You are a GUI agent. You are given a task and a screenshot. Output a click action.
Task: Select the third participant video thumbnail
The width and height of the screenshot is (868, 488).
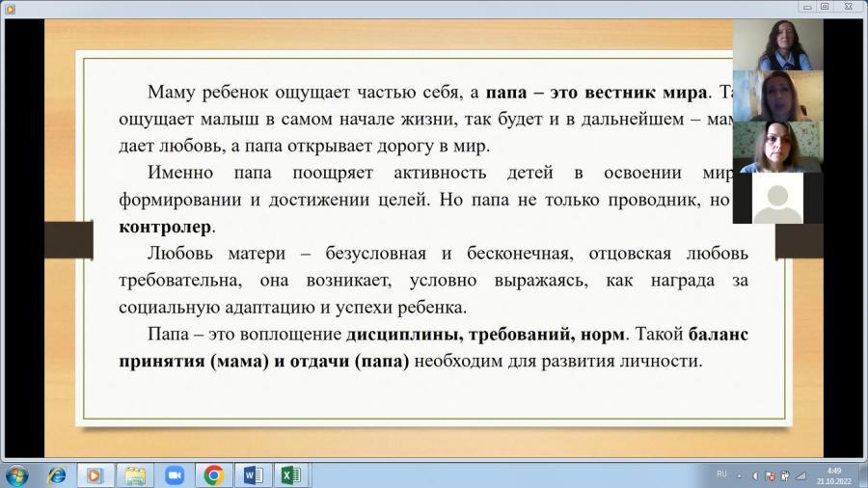tap(777, 148)
